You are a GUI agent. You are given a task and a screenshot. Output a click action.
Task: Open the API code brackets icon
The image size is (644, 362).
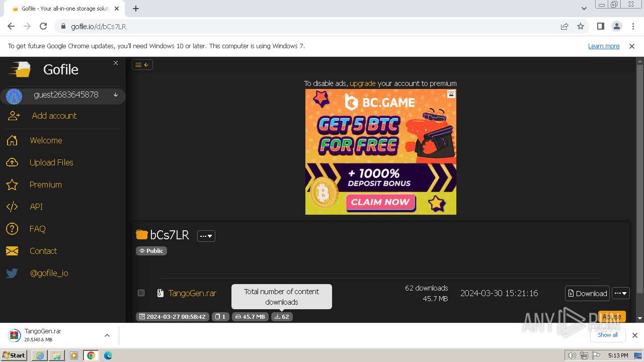pos(12,207)
